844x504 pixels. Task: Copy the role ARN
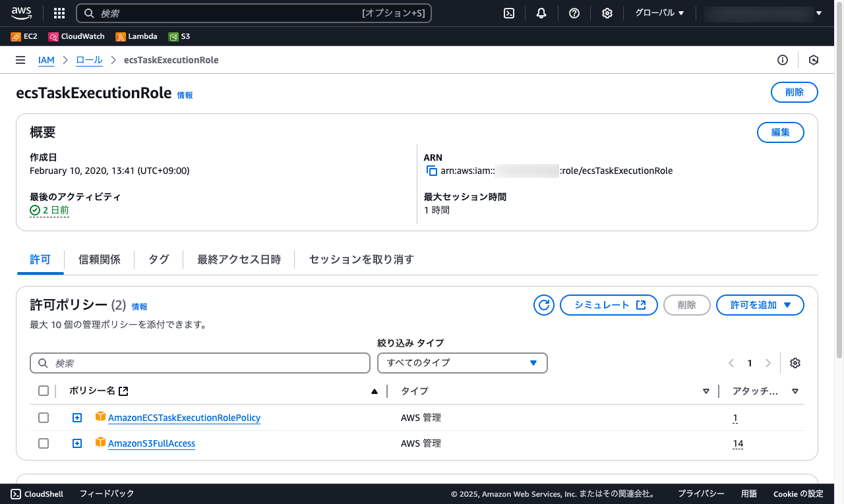(x=432, y=171)
